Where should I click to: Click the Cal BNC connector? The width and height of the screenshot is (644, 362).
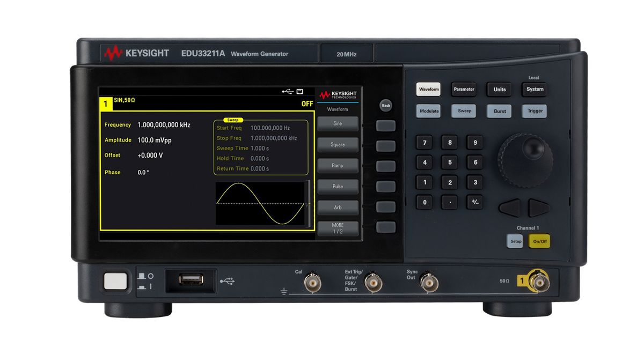(x=312, y=283)
